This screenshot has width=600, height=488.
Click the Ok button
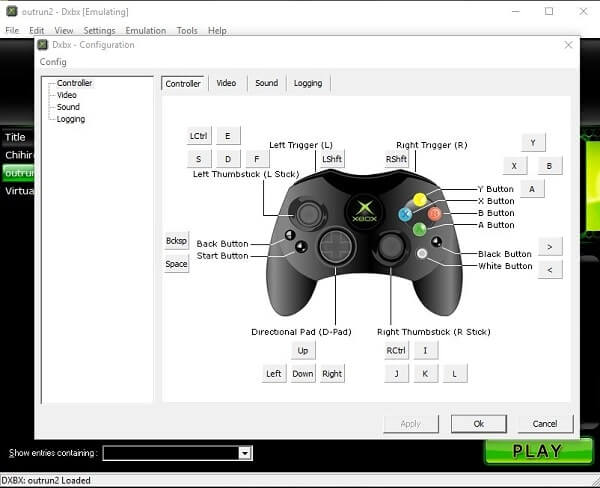[479, 424]
